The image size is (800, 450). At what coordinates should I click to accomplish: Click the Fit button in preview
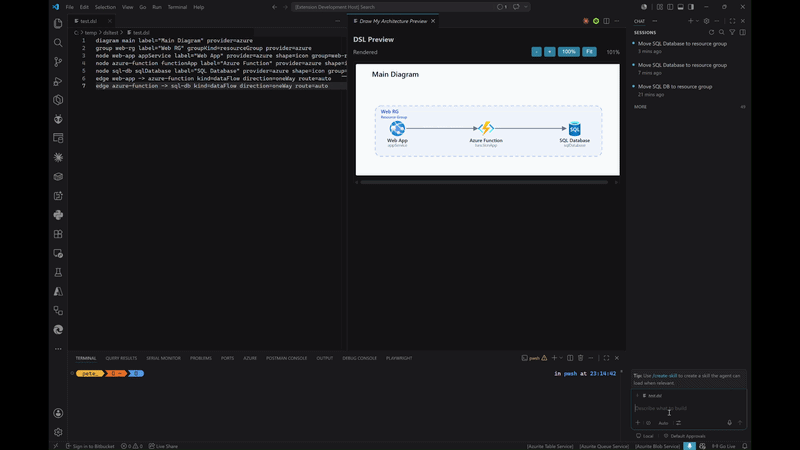click(x=589, y=52)
